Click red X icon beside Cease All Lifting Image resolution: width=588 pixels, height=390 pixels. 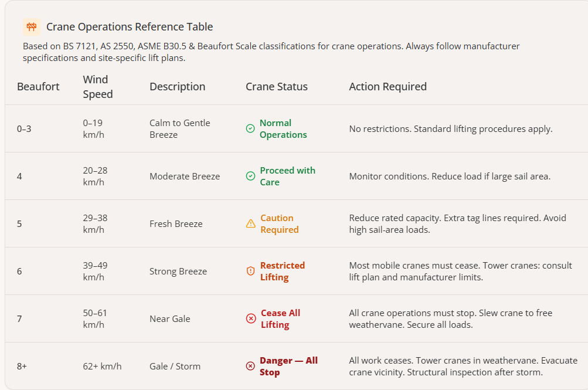coord(251,319)
